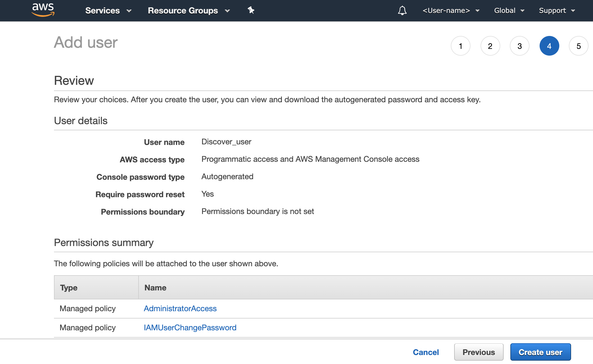The width and height of the screenshot is (593, 364).
Task: Select the current step 4 circle
Action: click(549, 46)
